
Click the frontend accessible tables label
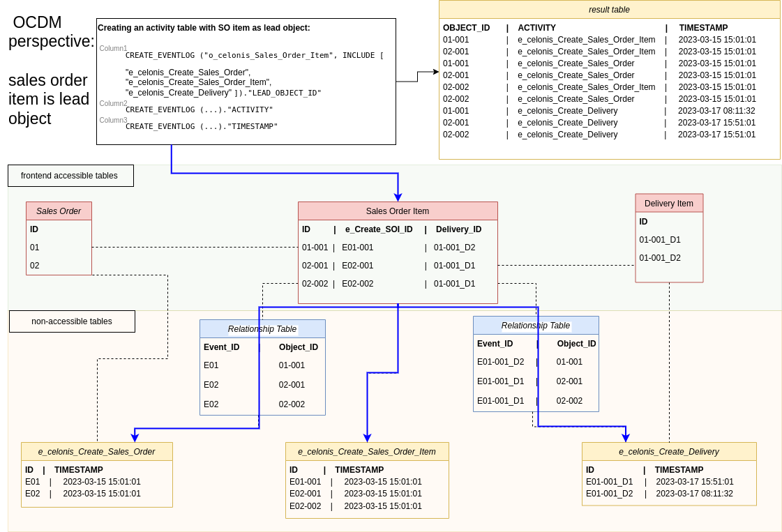pos(70,175)
